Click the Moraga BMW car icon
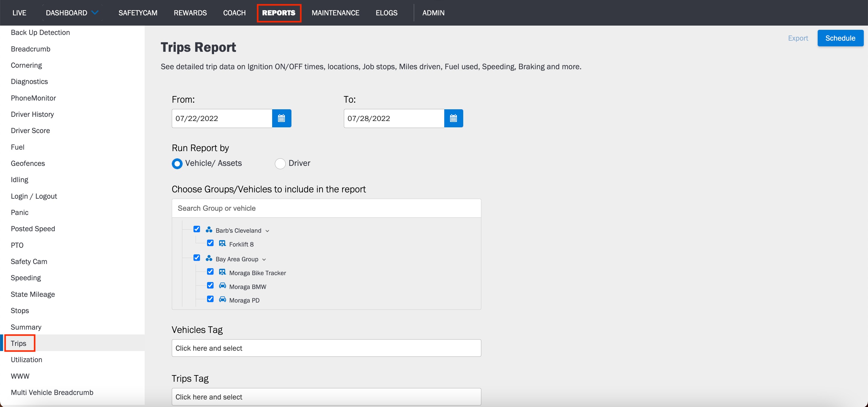 (x=222, y=286)
